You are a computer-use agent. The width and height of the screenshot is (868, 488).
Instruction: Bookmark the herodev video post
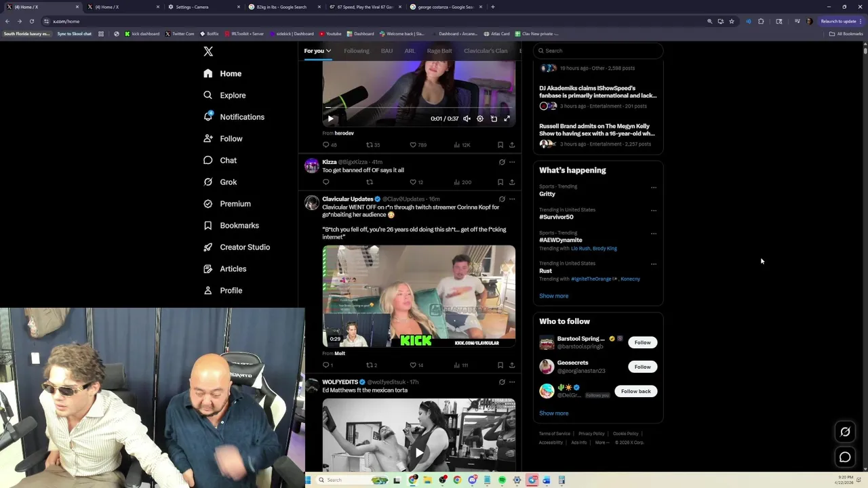click(500, 144)
